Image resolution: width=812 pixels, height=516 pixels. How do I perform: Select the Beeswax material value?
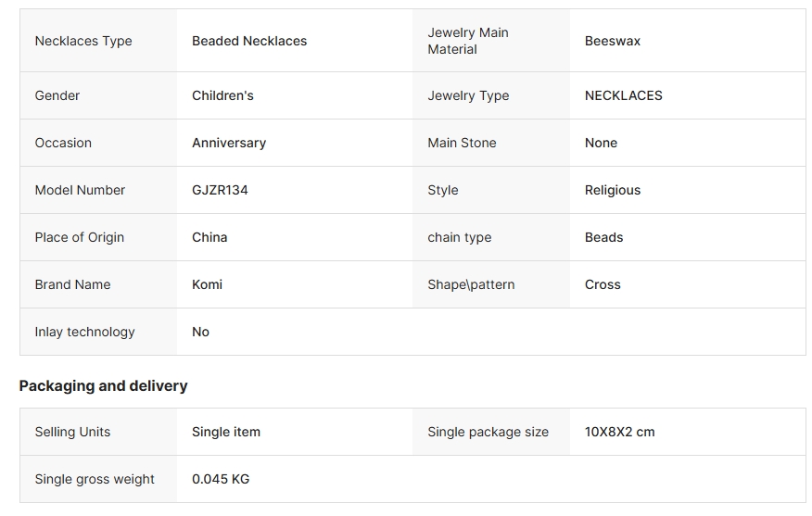pyautogui.click(x=612, y=41)
